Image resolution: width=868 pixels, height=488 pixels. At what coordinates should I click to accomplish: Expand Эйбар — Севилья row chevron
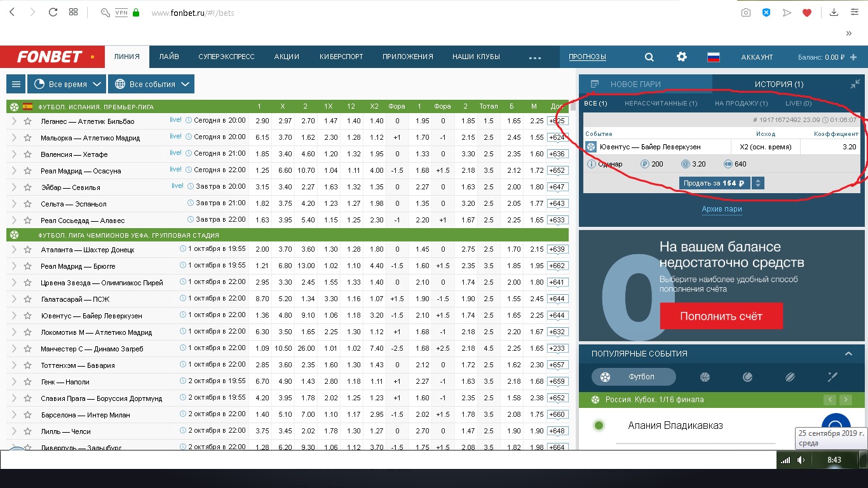tap(14, 187)
